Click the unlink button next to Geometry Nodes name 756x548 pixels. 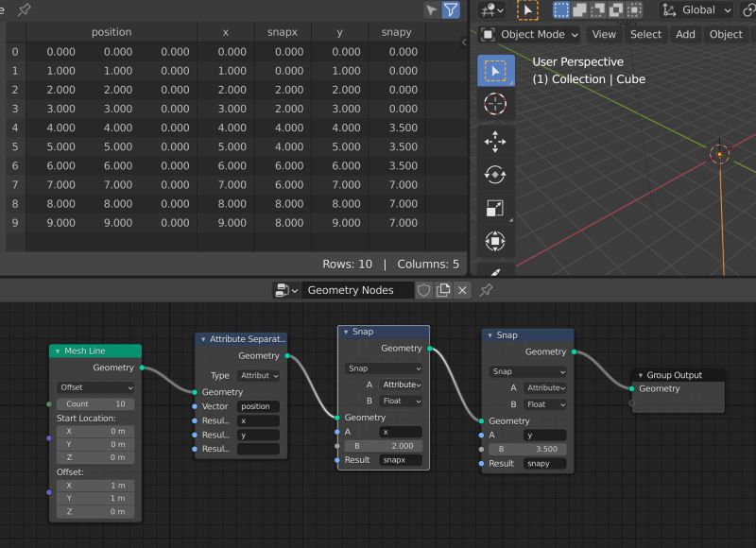(x=462, y=290)
